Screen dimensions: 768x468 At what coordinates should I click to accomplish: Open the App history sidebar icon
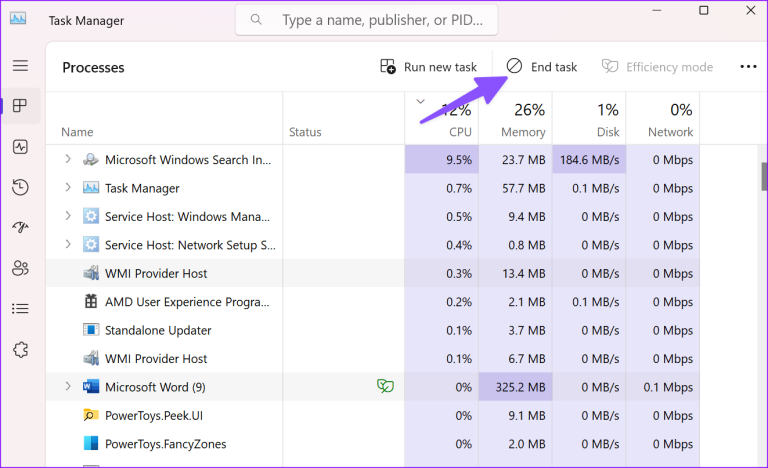(20, 187)
